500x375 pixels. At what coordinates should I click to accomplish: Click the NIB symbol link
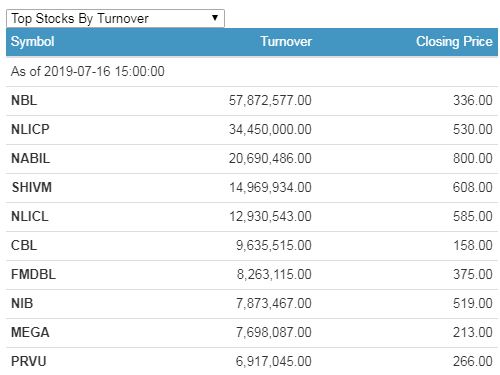point(22,303)
